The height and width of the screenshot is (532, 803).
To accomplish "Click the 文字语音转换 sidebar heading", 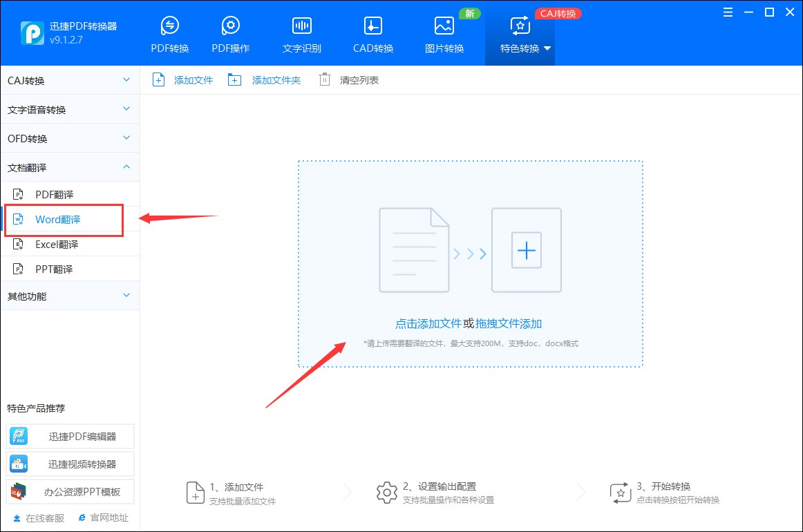I will tap(37, 110).
